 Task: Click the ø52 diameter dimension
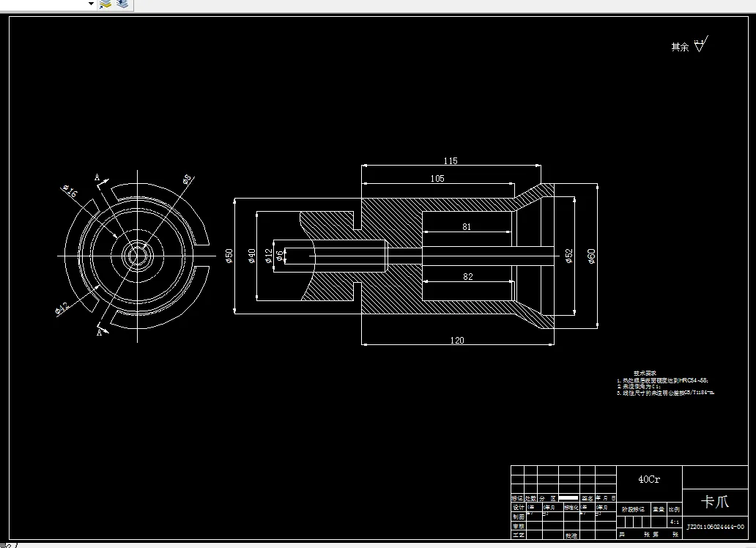(x=569, y=256)
